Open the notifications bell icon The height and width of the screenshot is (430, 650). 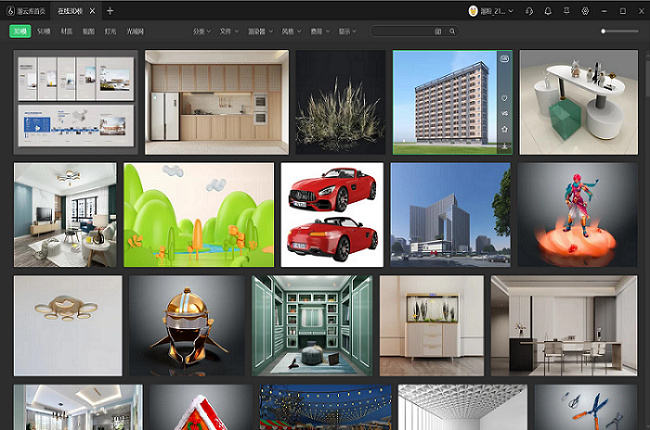(x=548, y=11)
